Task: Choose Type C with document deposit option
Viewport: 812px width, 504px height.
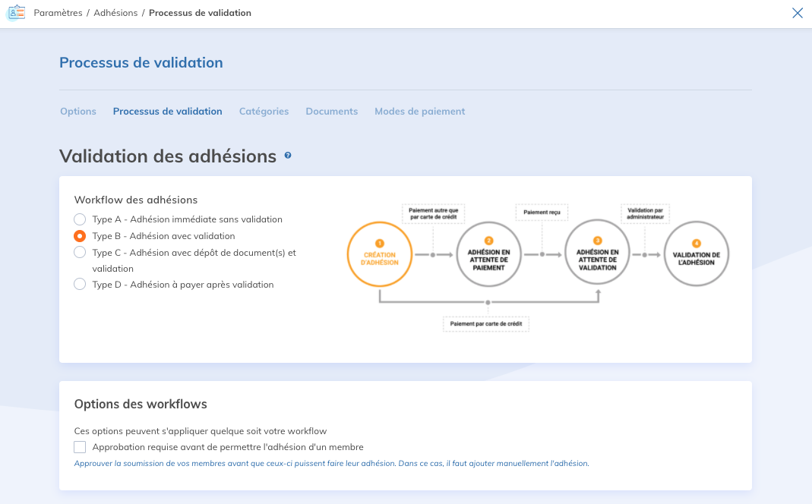Action: (x=80, y=252)
